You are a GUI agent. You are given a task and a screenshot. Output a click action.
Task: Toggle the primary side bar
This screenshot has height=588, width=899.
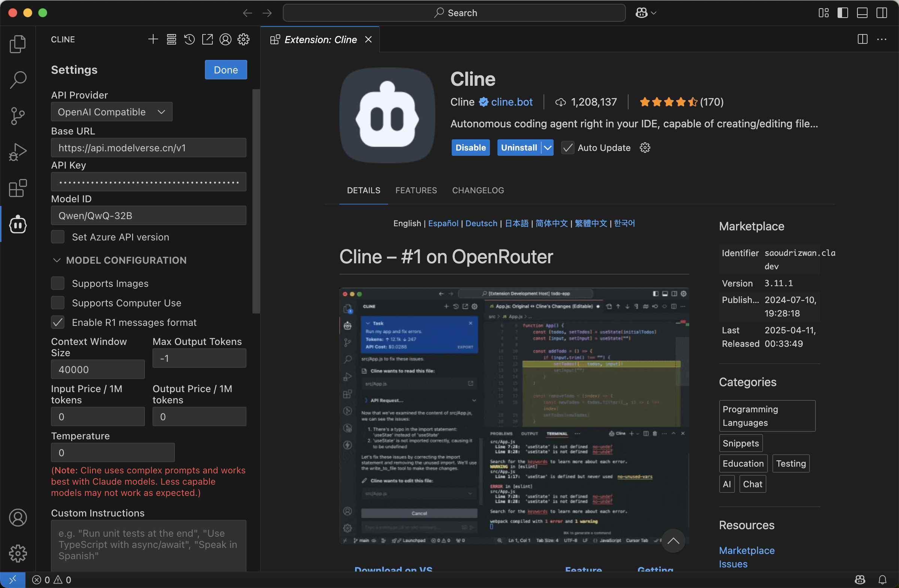(x=843, y=13)
